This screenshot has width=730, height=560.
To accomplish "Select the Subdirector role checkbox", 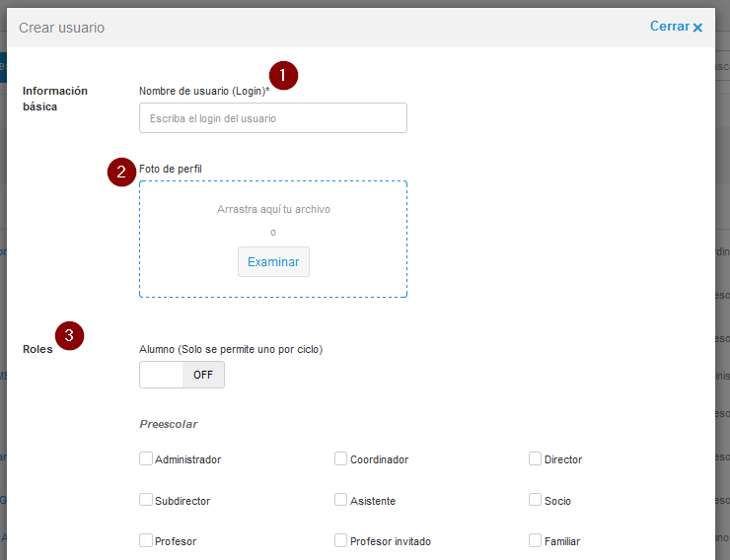I will [x=146, y=500].
